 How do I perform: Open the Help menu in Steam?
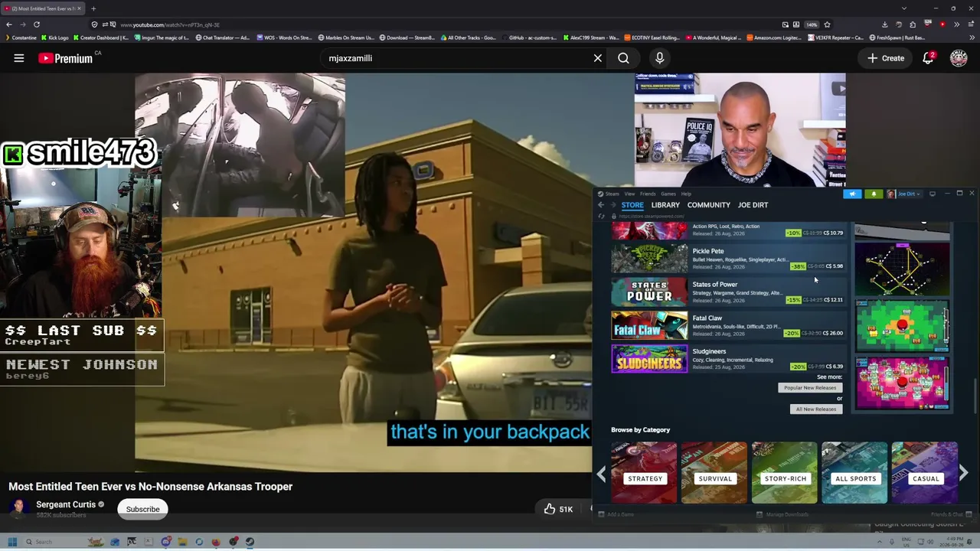(x=686, y=194)
